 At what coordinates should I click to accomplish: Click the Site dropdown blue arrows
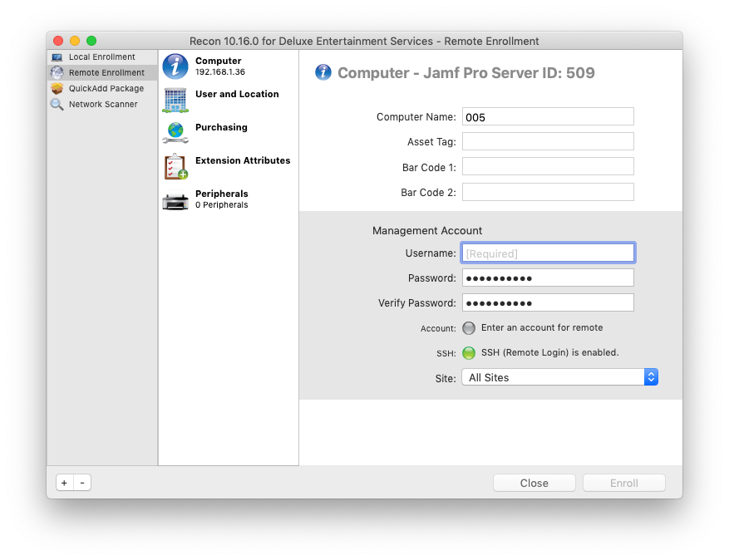tap(651, 377)
